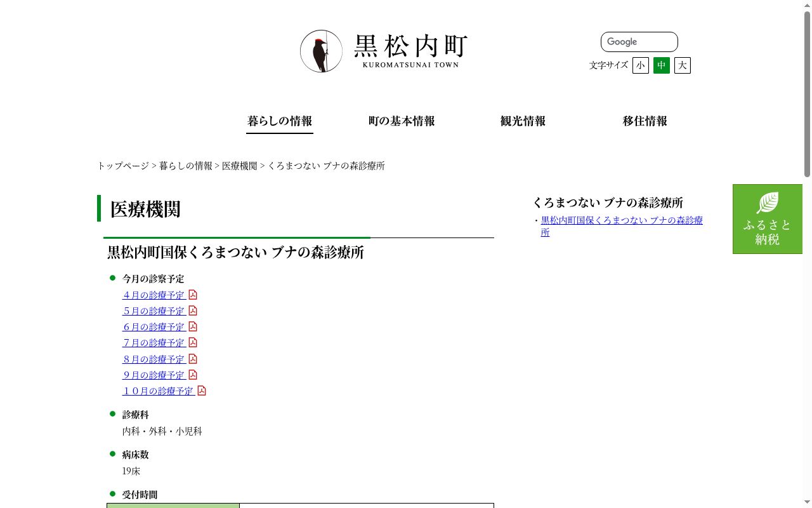
Task: Set text size to 大
Action: [683, 65]
